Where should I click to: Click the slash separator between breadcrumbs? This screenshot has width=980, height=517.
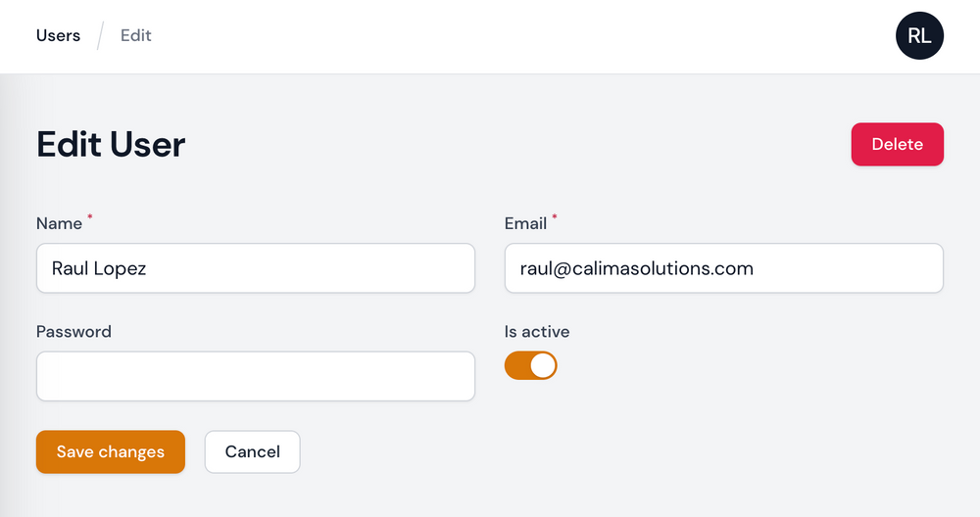[x=100, y=36]
